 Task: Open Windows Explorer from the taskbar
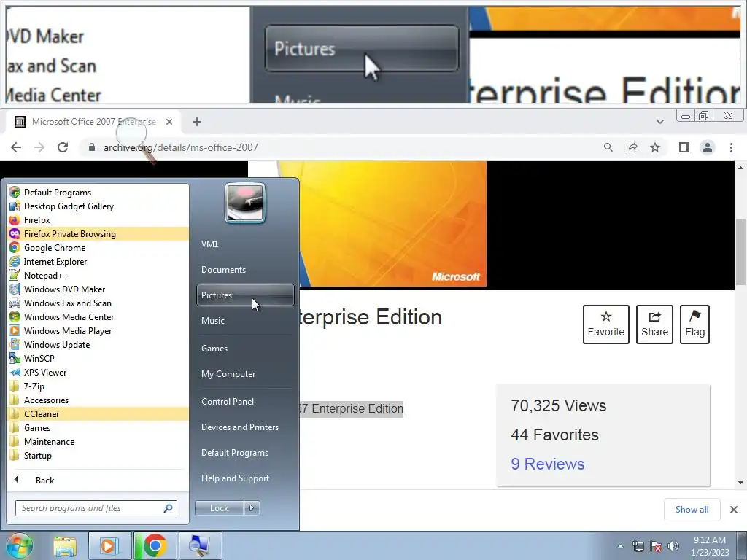point(65,545)
